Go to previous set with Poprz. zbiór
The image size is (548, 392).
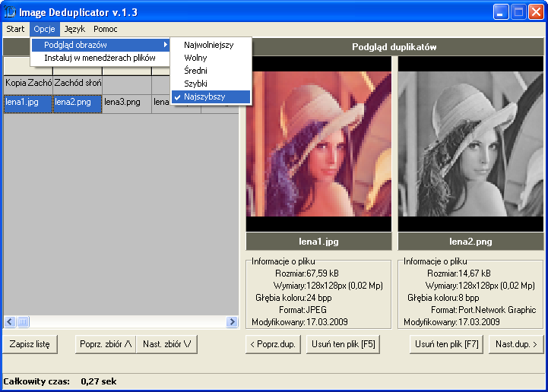point(106,344)
